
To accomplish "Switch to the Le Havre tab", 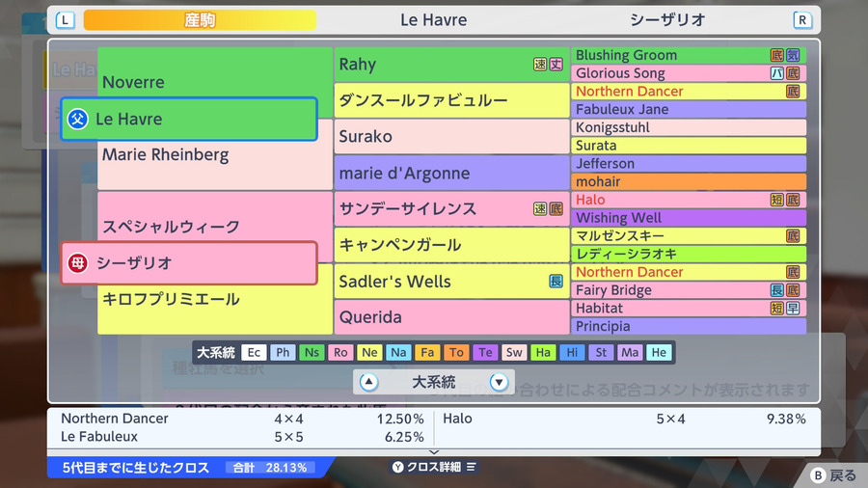I will 433,20.
